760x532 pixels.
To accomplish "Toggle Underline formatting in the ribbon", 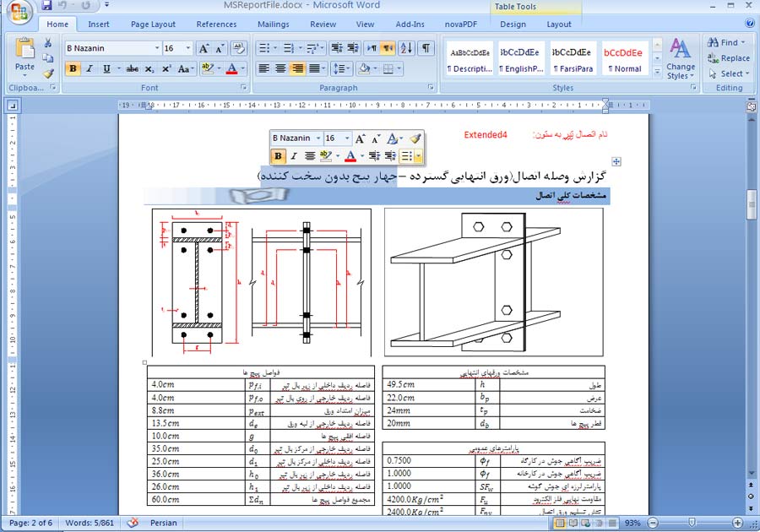I will pos(106,69).
